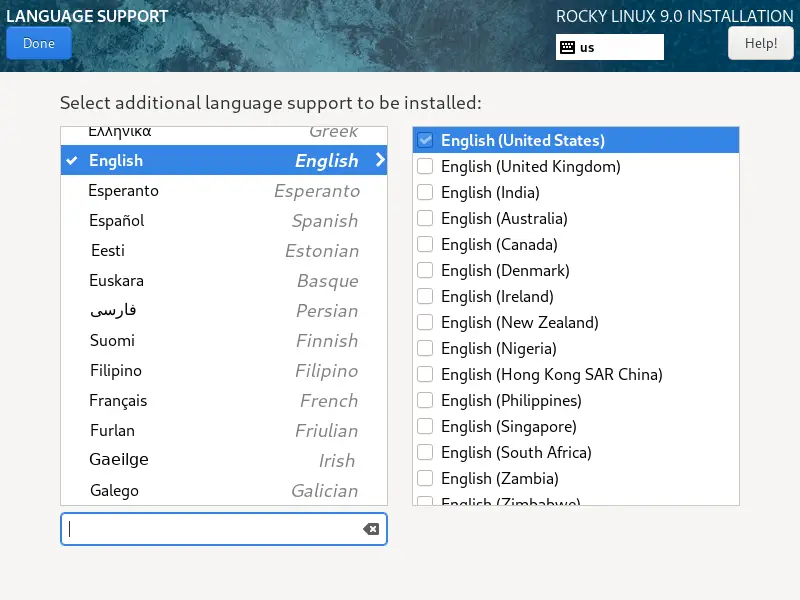This screenshot has width=800, height=600.
Task: Open the us keyboard layout indicator
Action: (610, 47)
